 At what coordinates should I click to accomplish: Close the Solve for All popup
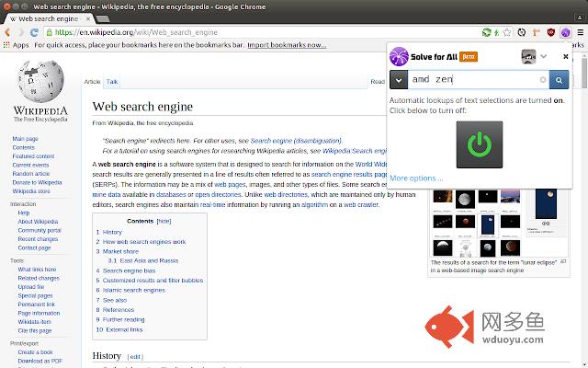[566, 56]
